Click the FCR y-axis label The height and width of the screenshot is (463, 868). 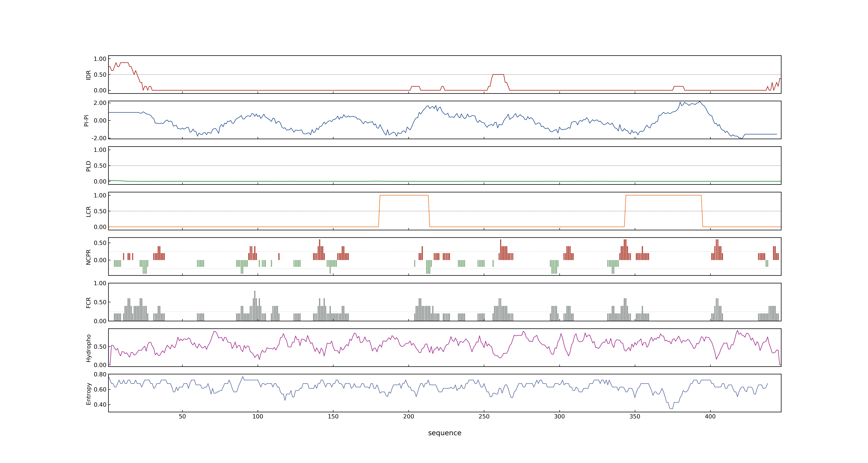coord(88,302)
